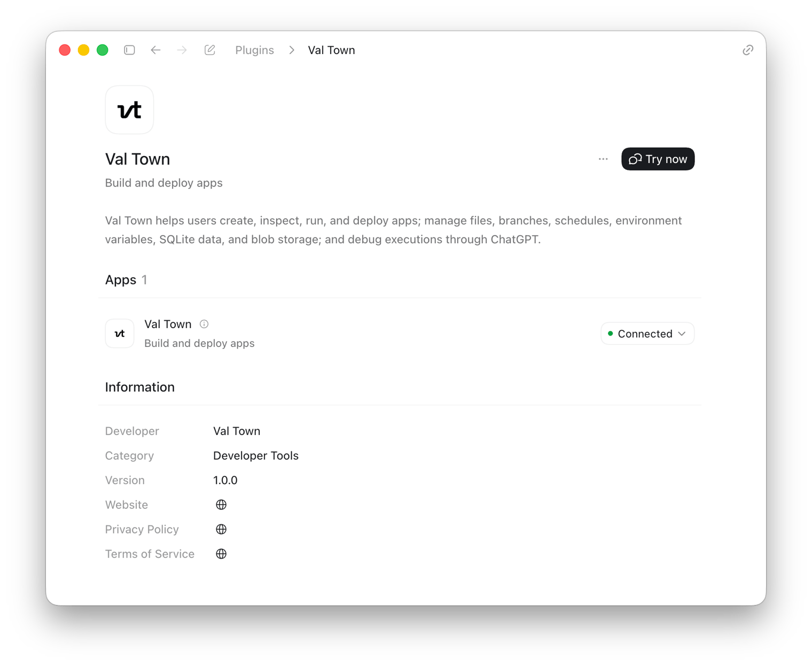Go back with the left arrow
The width and height of the screenshot is (812, 666).
(x=155, y=50)
